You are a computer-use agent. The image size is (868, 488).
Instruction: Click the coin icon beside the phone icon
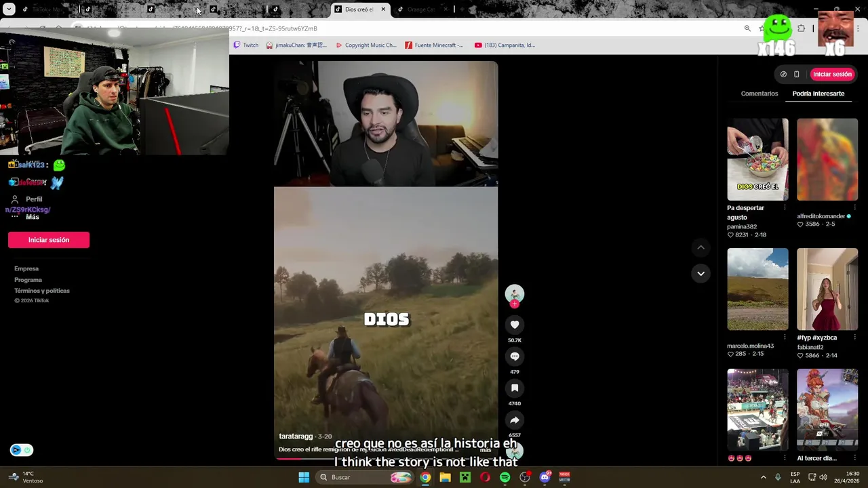pos(783,74)
